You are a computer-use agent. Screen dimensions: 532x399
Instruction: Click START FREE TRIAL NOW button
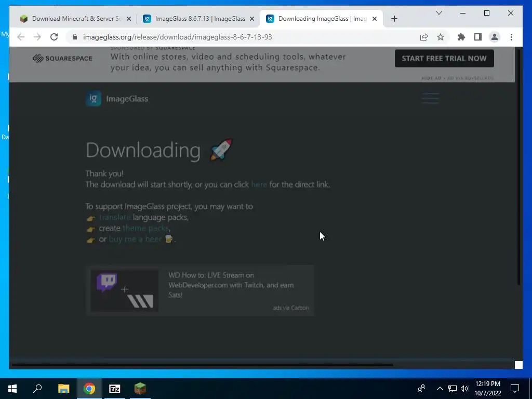[444, 58]
